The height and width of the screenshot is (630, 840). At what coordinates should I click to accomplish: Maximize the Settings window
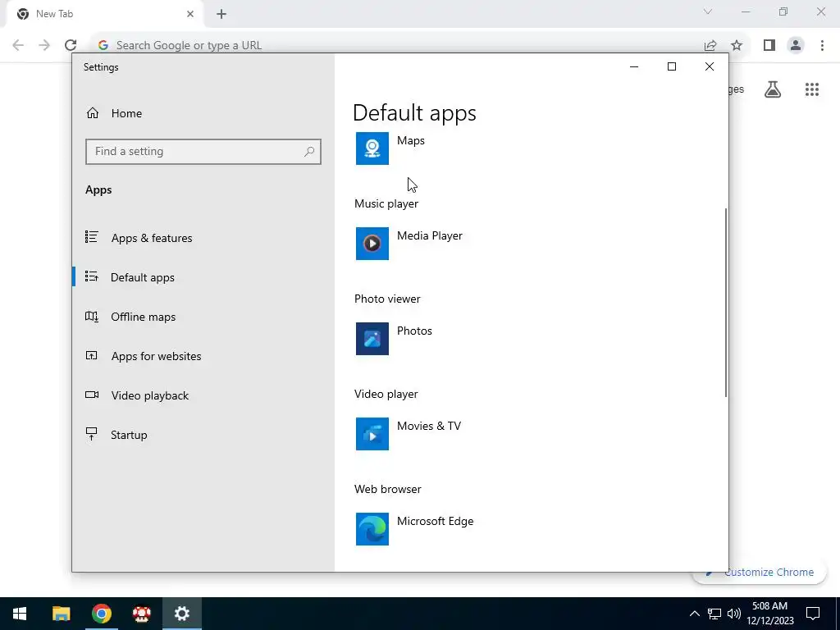671,66
